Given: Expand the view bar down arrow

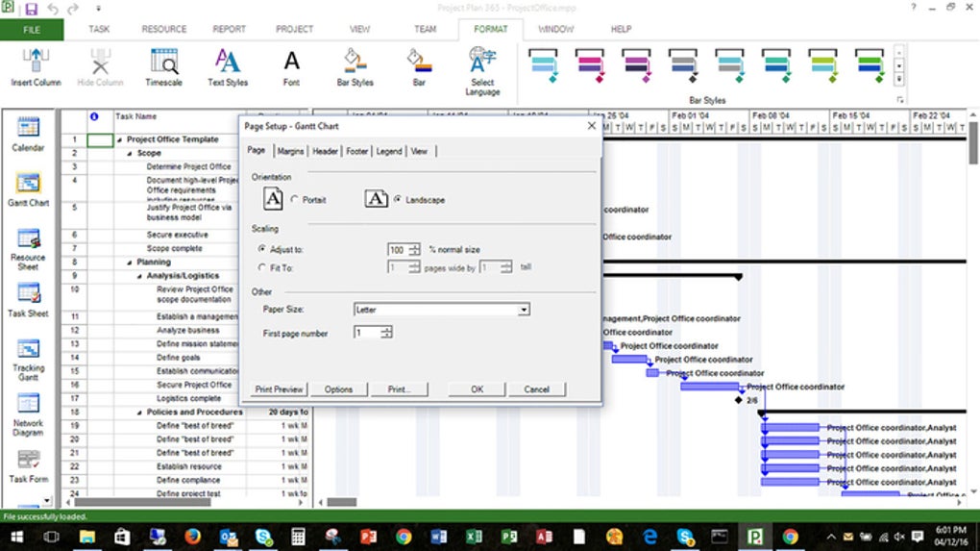Looking at the screenshot, I should click(x=47, y=500).
